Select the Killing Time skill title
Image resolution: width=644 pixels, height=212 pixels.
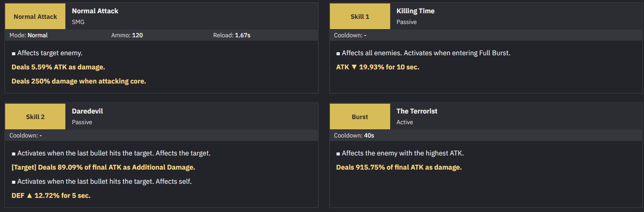tap(415, 11)
